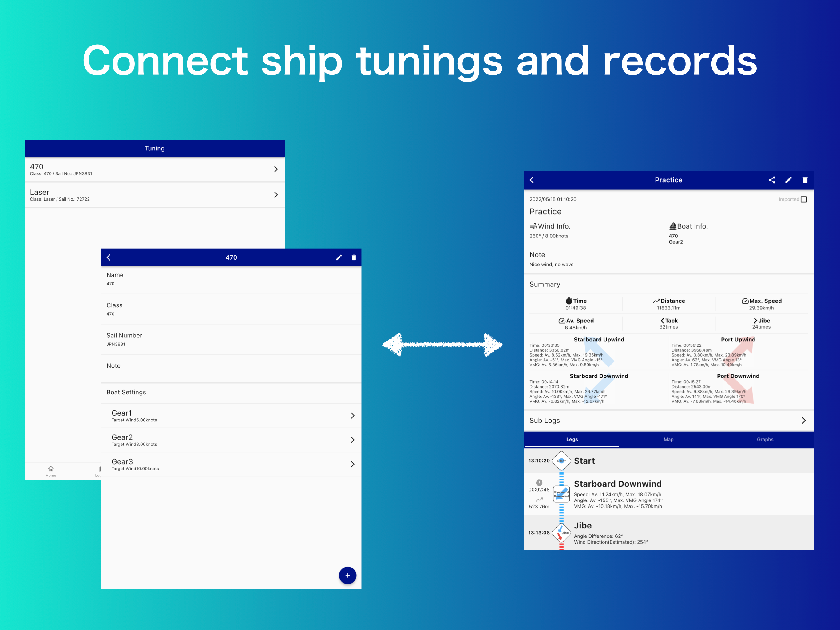Click the 260° / 8.00knots wind value
The height and width of the screenshot is (630, 840).
(x=549, y=236)
